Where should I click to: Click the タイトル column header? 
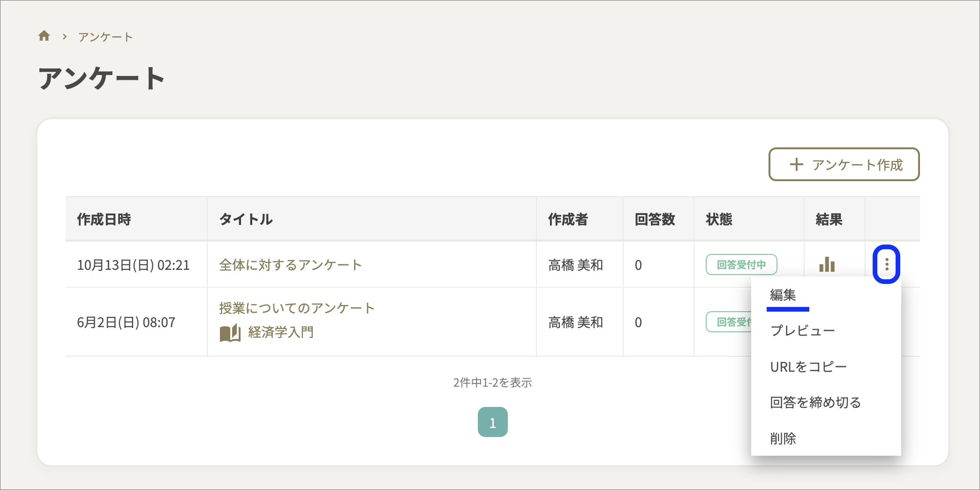pyautogui.click(x=246, y=219)
